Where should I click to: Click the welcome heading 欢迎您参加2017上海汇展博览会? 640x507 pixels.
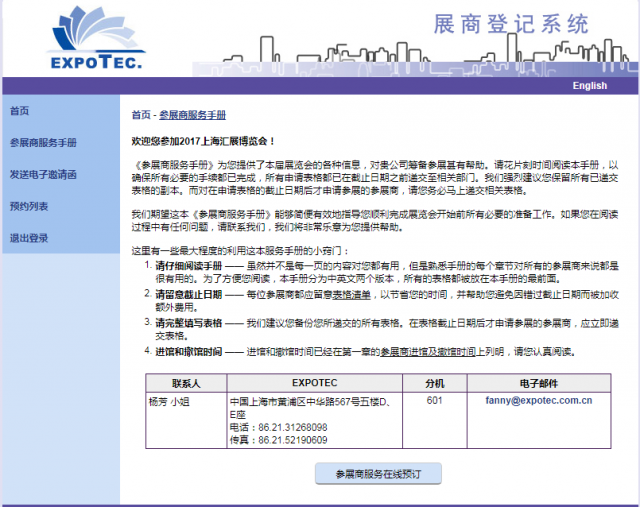click(203, 142)
